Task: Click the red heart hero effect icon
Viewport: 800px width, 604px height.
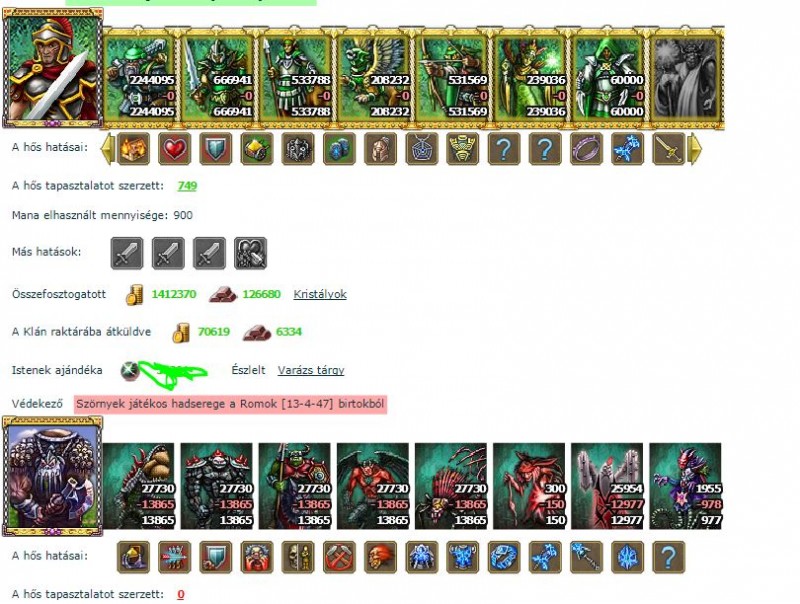Action: click(174, 148)
